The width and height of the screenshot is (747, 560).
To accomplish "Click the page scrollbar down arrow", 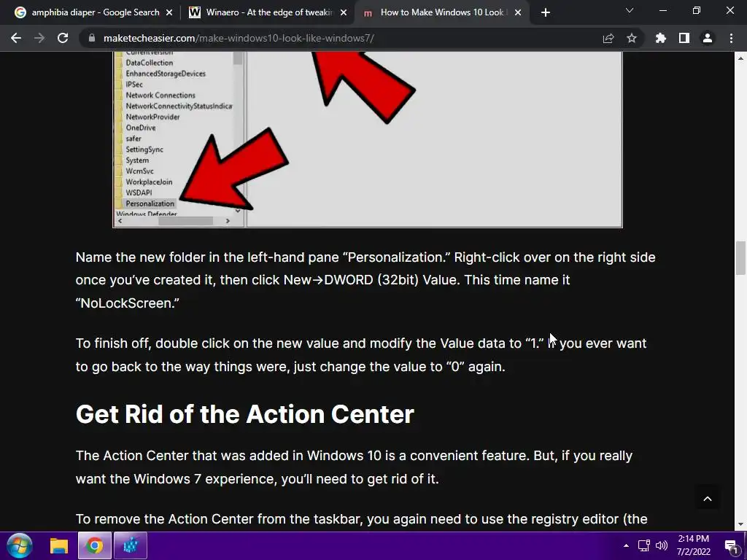I will [x=740, y=524].
